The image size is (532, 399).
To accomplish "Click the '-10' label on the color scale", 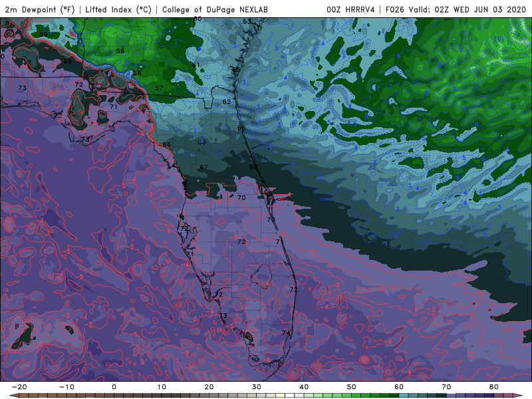I will click(66, 387).
